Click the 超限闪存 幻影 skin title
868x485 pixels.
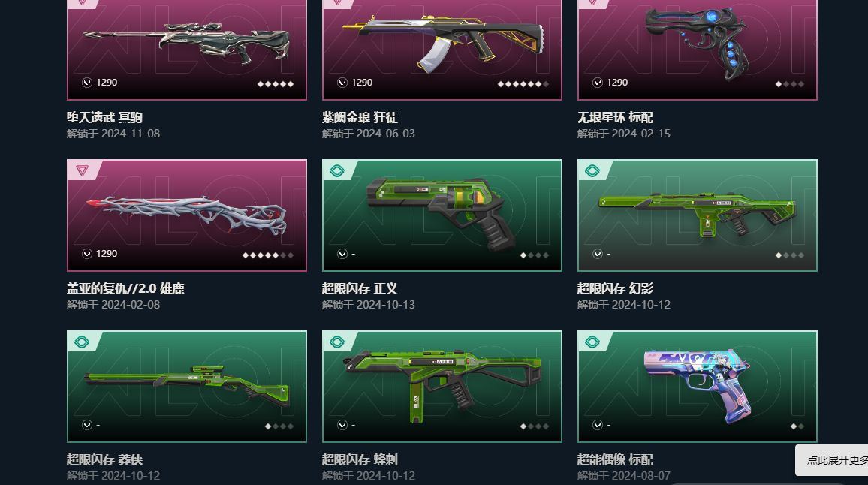click(x=615, y=288)
